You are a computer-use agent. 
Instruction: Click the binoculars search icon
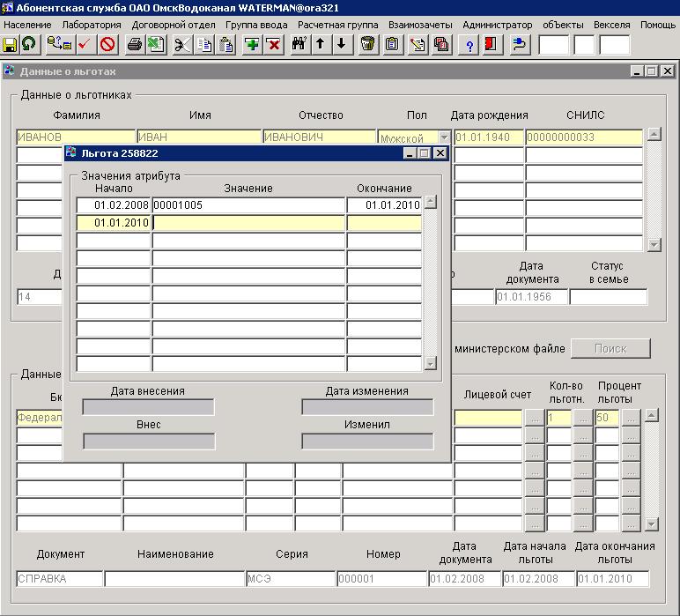(299, 44)
